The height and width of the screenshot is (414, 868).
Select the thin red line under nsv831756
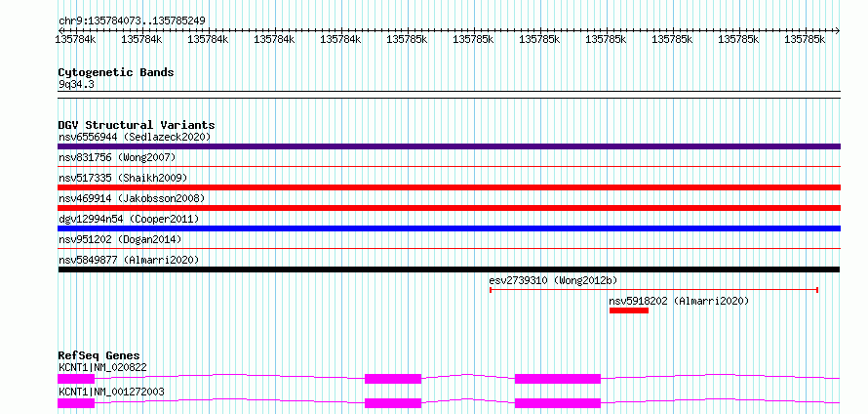click(x=449, y=166)
